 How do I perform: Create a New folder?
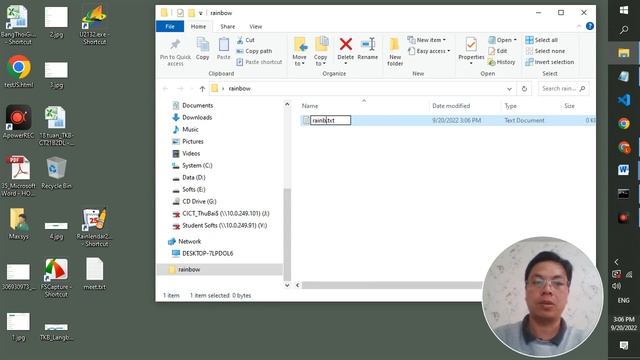[x=395, y=51]
